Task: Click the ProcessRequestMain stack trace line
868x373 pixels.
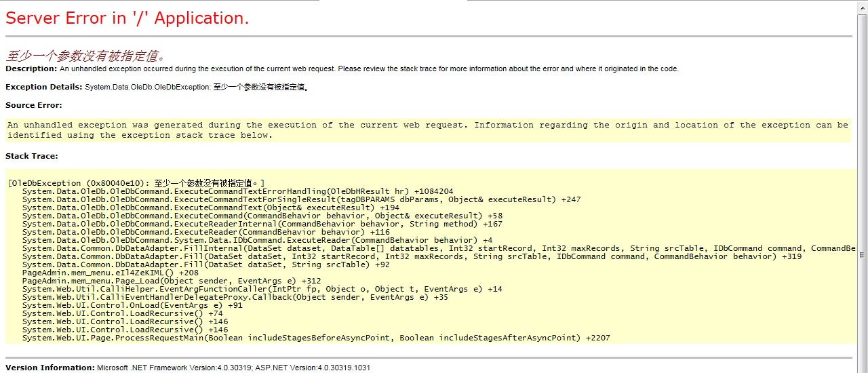Action: [315, 338]
